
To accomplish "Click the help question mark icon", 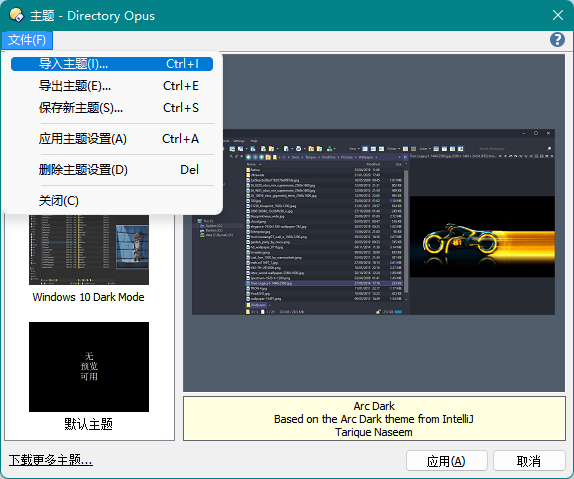I will (557, 40).
